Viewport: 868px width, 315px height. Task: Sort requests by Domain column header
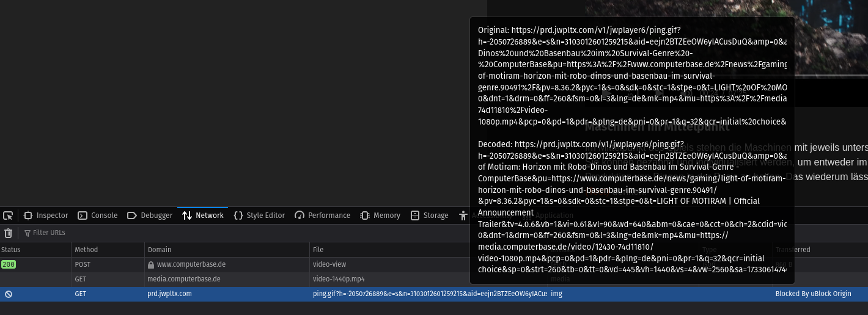(227, 250)
